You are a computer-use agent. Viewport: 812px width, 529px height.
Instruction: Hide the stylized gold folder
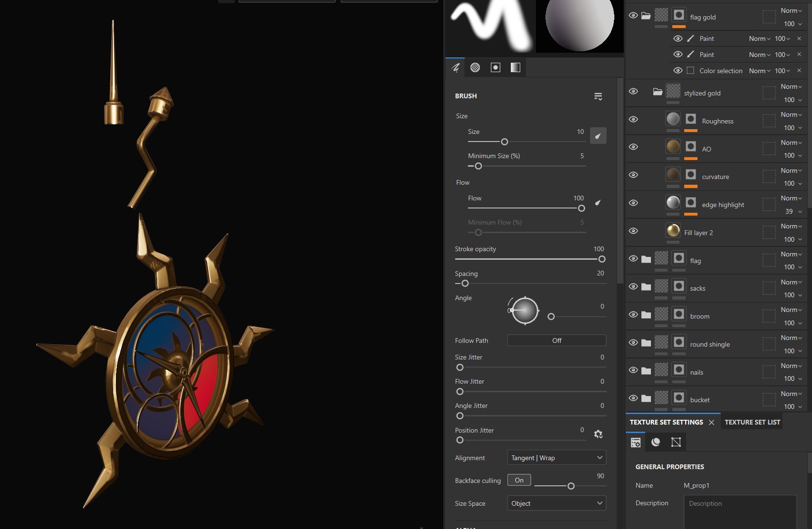tap(633, 92)
